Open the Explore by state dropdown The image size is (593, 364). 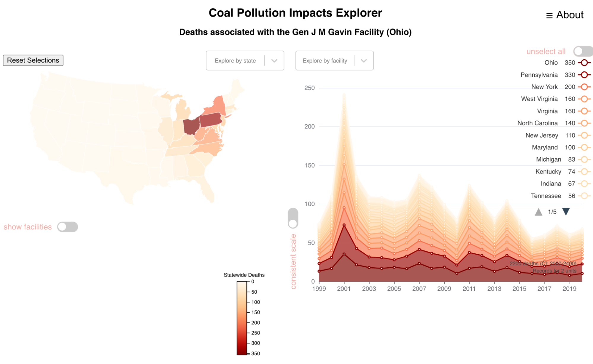pyautogui.click(x=245, y=60)
